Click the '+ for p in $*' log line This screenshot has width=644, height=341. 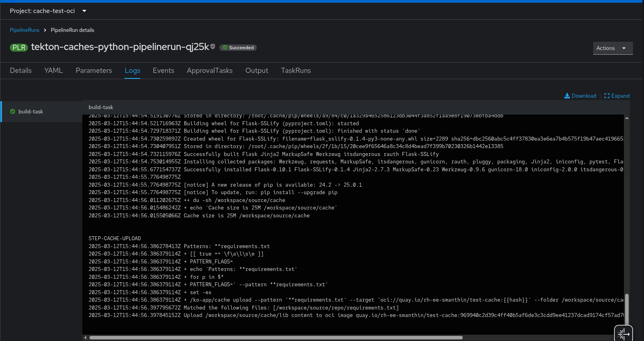[x=156, y=277]
